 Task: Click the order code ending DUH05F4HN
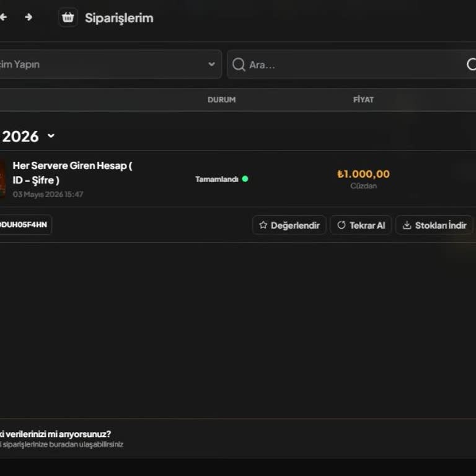pos(25,224)
